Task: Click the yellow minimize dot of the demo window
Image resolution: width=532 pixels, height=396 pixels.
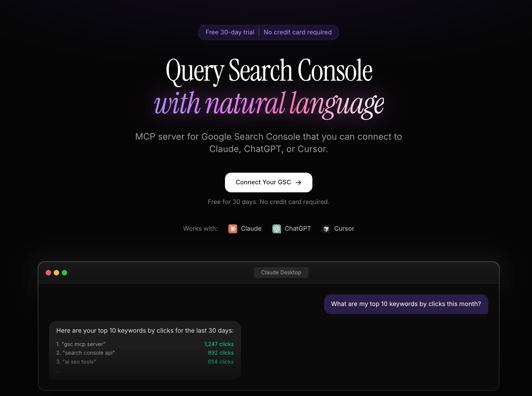Action: pyautogui.click(x=56, y=273)
